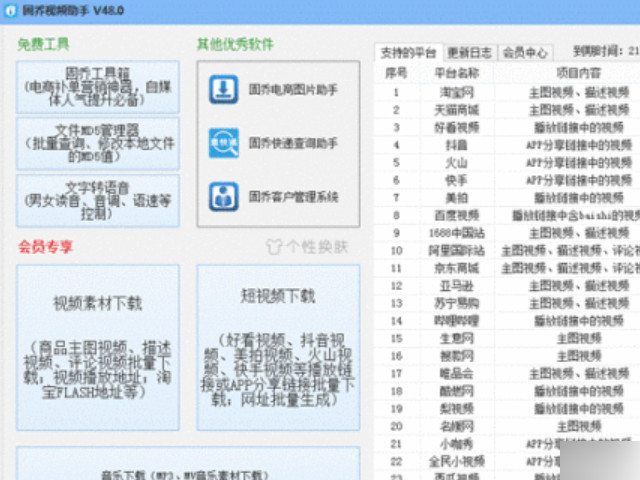Select the 梨视频 row

point(507,409)
